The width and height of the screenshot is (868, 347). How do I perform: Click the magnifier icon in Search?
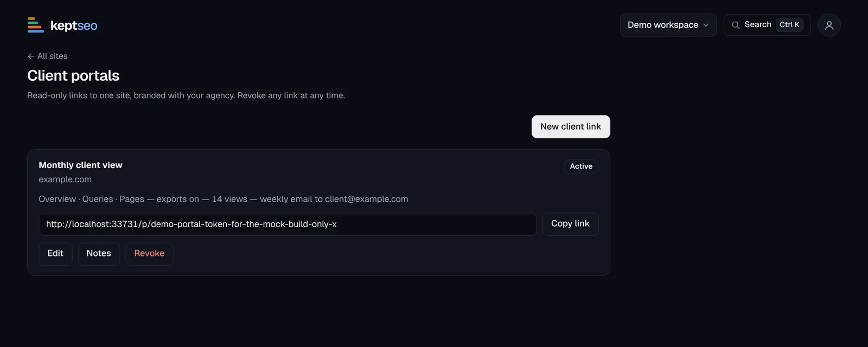[x=736, y=25]
